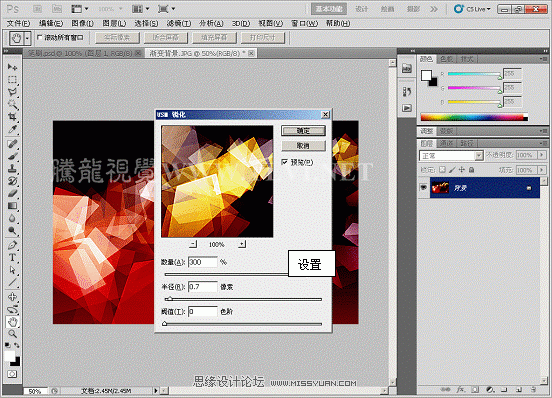This screenshot has width=552, height=398.
Task: Open History panel icon in dock
Action: [407, 92]
